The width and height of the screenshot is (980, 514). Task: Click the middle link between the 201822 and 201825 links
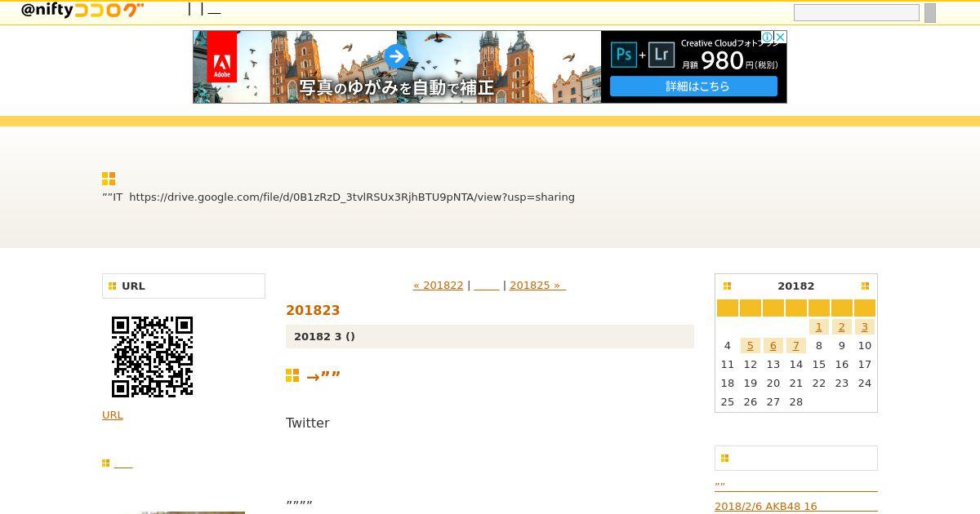(x=487, y=286)
